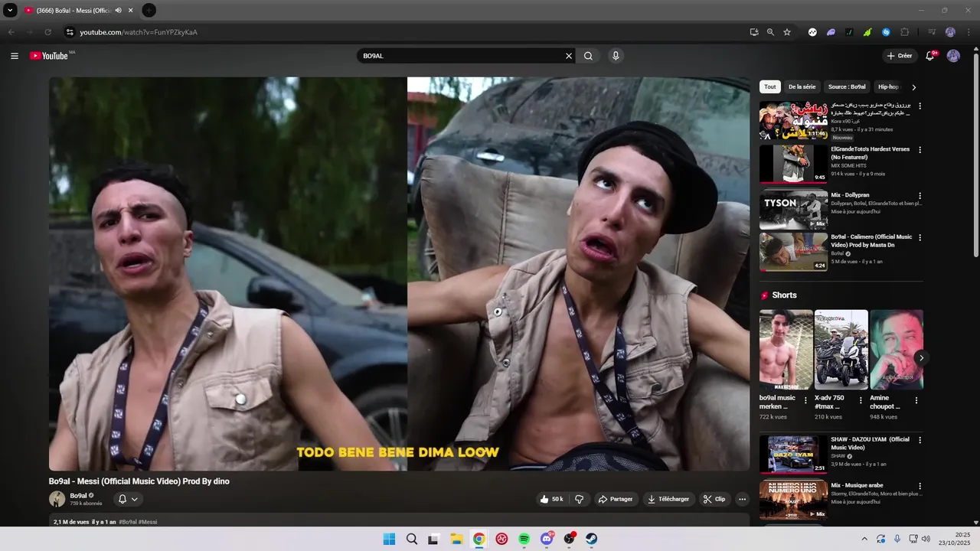
Task: Open Mix - Musique arabe thumbnail
Action: point(793,500)
